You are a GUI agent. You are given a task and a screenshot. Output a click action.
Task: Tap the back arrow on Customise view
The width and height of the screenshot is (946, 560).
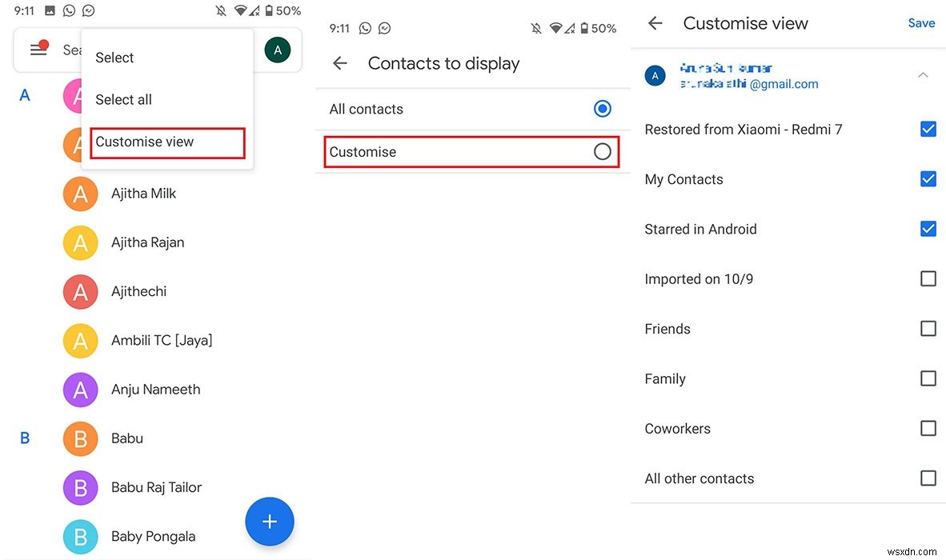pyautogui.click(x=655, y=23)
